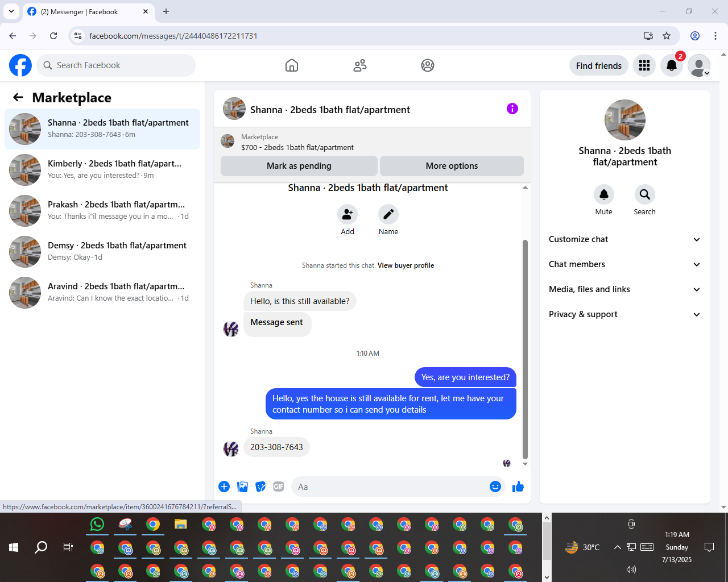Show hidden system tray icons

[x=617, y=547]
